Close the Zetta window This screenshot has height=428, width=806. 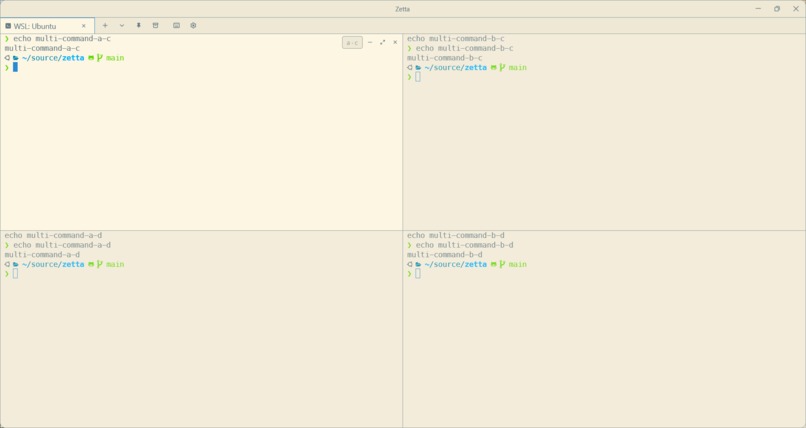point(796,9)
